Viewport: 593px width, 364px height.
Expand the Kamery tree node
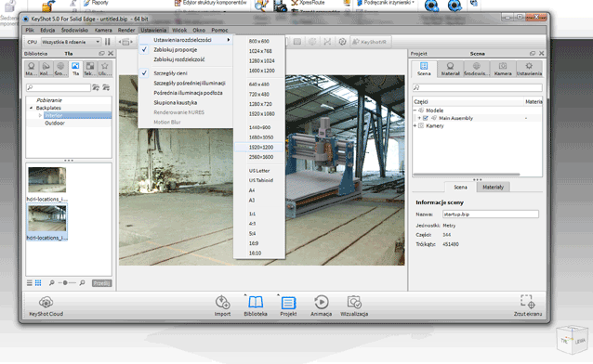415,126
